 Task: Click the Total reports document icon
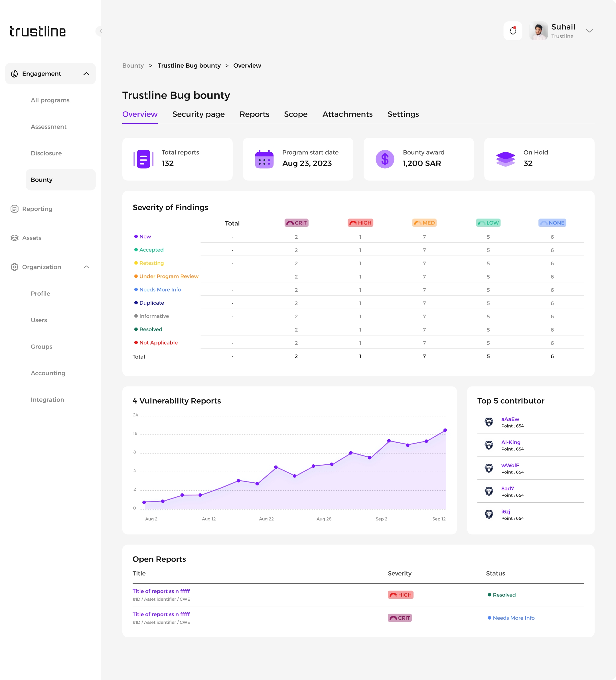[x=143, y=159]
